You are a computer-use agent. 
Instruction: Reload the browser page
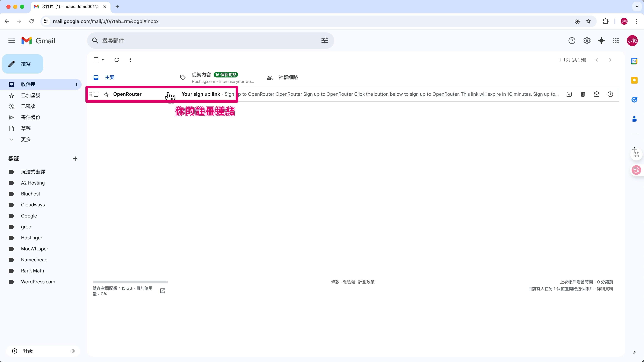click(x=32, y=21)
